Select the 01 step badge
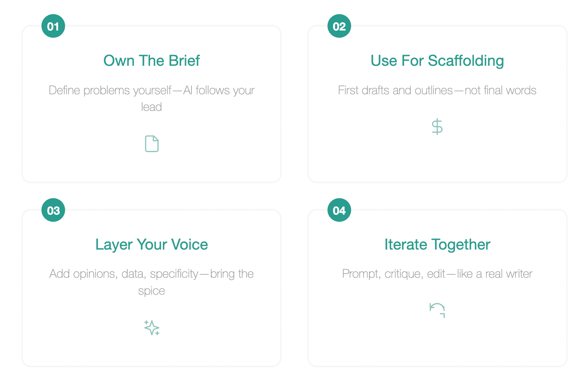The width and height of the screenshot is (588, 391). [53, 26]
